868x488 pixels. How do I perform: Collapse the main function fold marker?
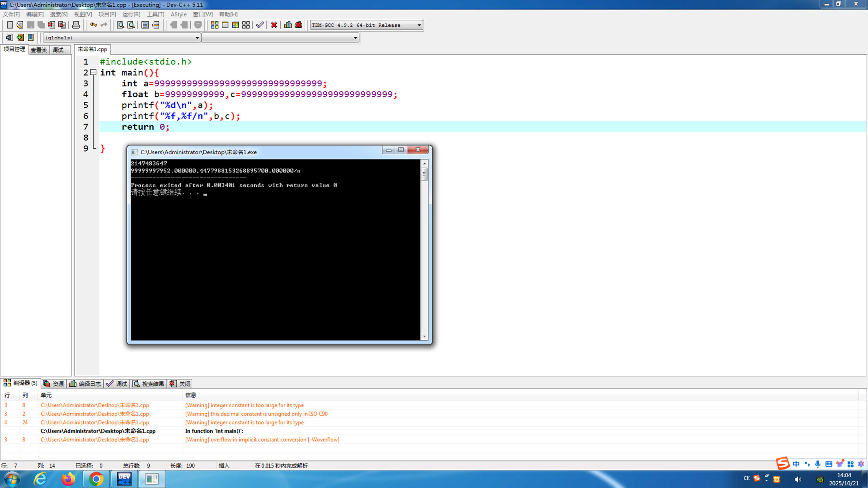point(94,72)
